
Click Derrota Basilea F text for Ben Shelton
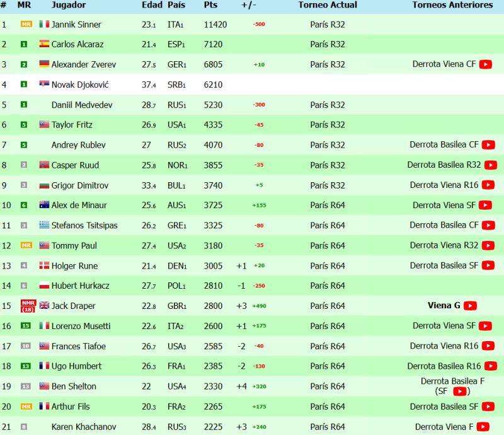pyautogui.click(x=452, y=381)
